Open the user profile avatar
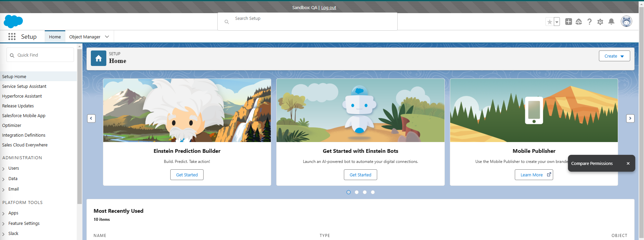 pyautogui.click(x=626, y=21)
